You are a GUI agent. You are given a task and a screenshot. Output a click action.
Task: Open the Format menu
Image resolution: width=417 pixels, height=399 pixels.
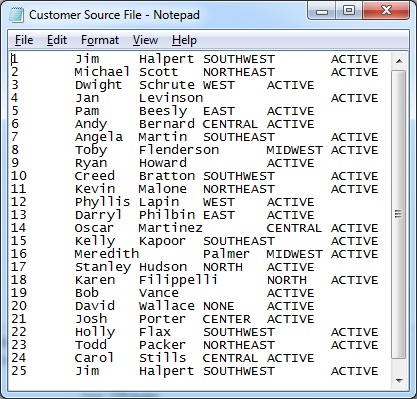(x=100, y=40)
